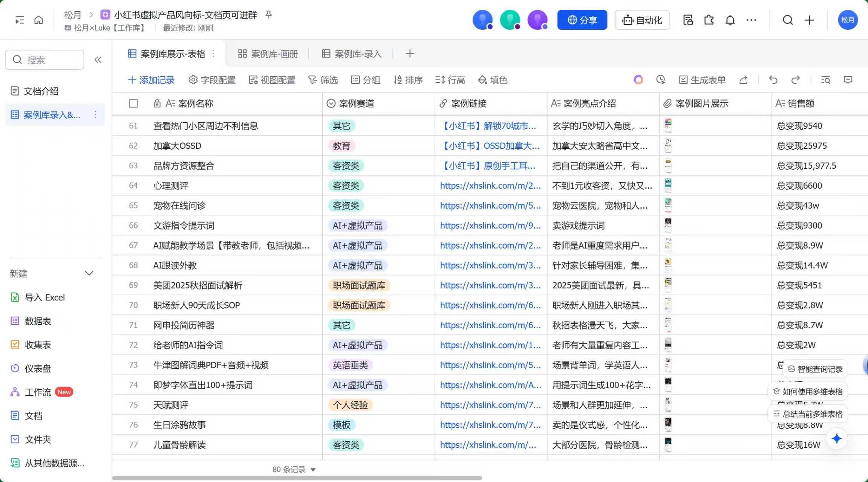Open the image thumbnail in row 61

(x=668, y=126)
